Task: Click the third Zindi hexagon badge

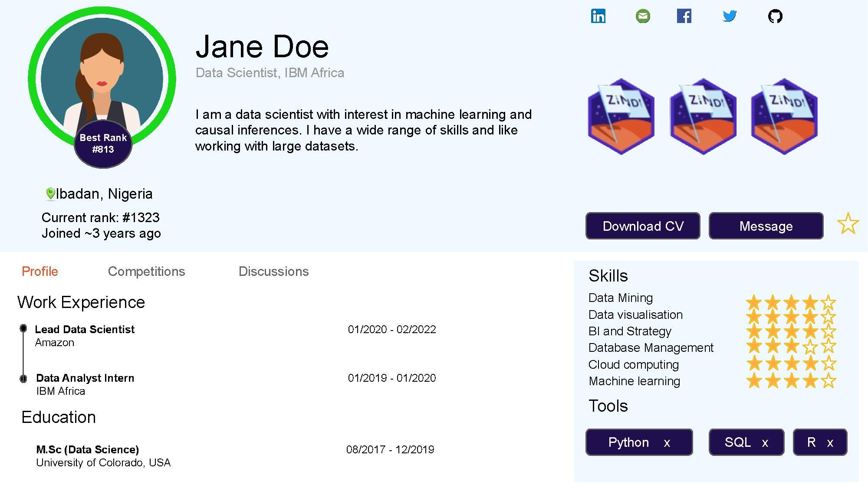Action: click(x=784, y=116)
